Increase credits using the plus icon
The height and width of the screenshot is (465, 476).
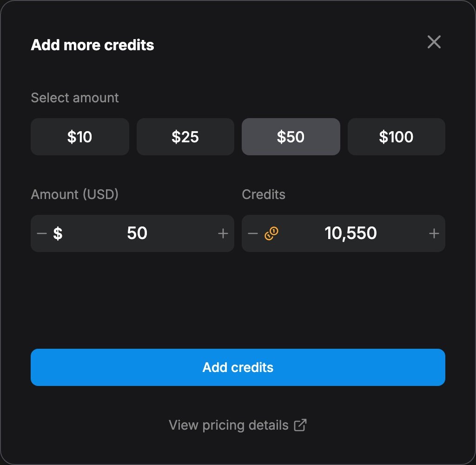[x=434, y=233]
